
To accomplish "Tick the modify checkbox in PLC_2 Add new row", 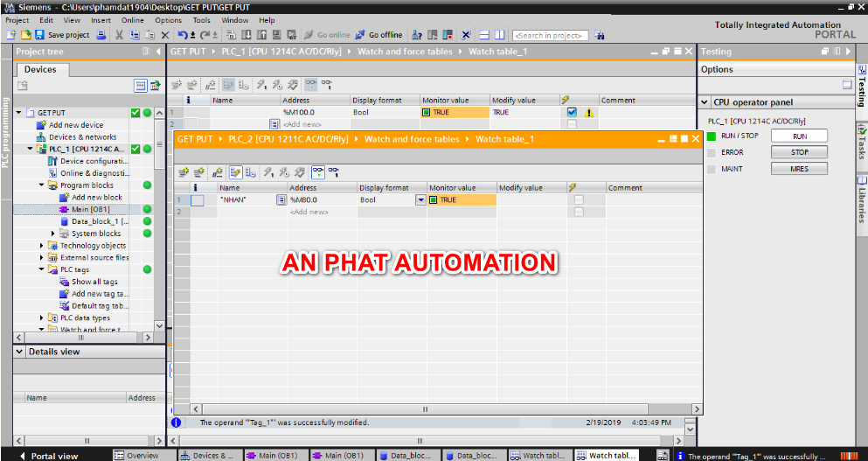I will pos(579,212).
